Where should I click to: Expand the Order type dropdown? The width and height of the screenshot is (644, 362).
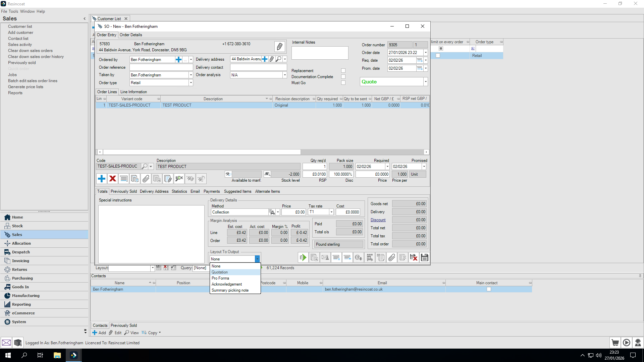pyautogui.click(x=191, y=83)
